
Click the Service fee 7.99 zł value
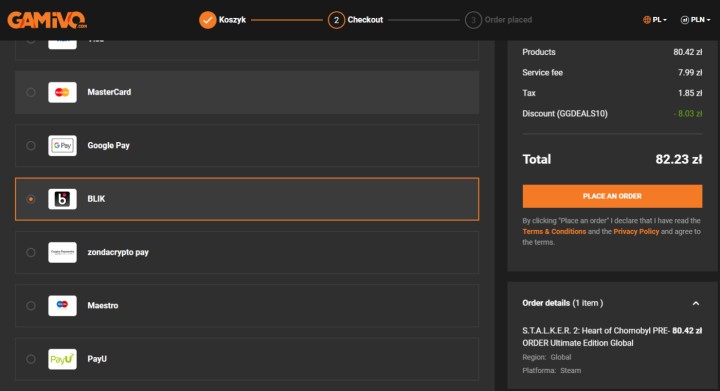(x=690, y=73)
